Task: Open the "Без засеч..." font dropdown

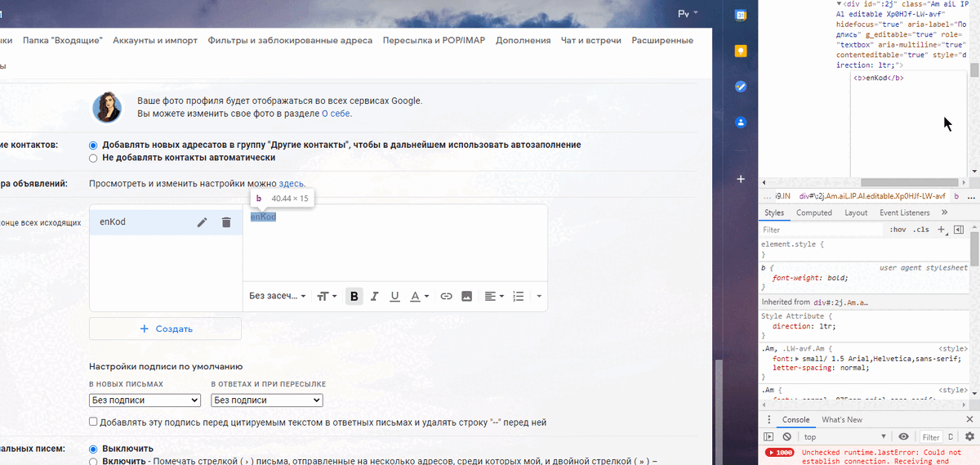Action: point(278,296)
